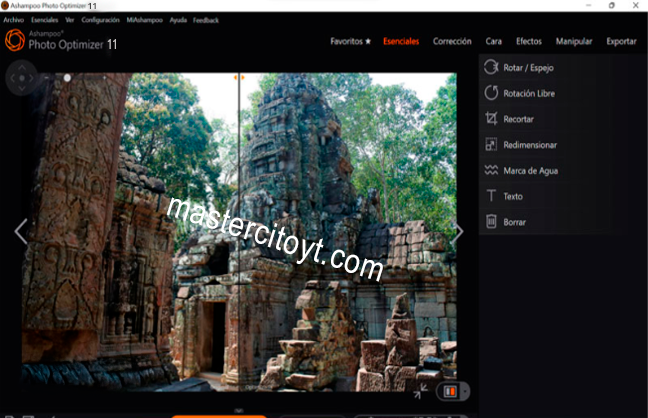Click the Borrar trash icon
This screenshot has width=648, height=418.
491,222
